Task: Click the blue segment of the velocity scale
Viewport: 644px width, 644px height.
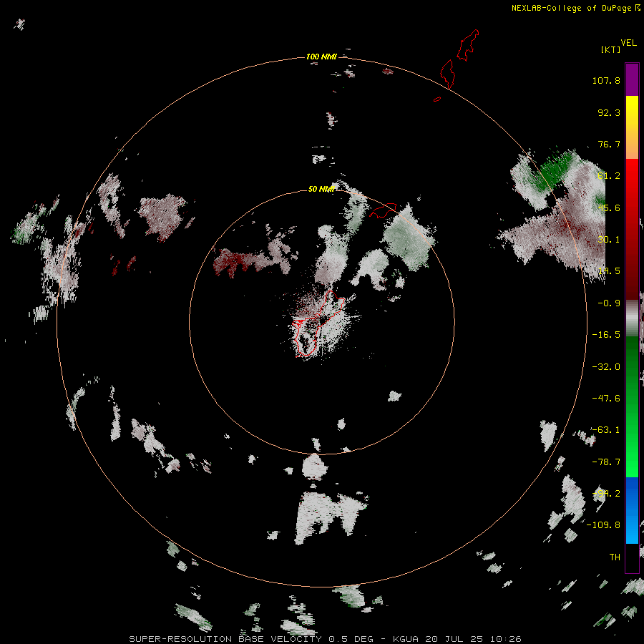Action: [632, 510]
